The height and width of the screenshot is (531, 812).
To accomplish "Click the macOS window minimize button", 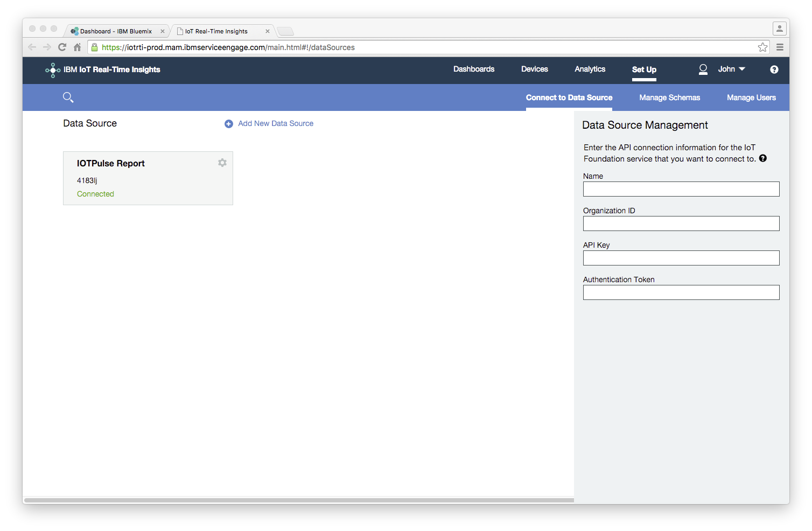I will coord(43,29).
